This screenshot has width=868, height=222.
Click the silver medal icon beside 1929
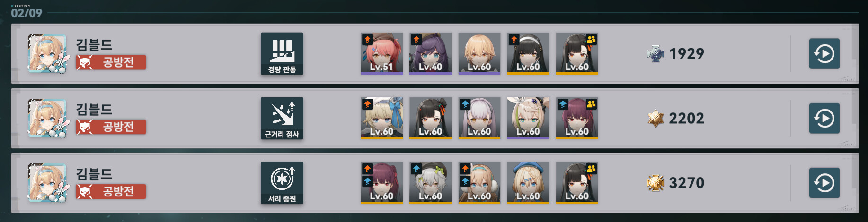coord(655,54)
